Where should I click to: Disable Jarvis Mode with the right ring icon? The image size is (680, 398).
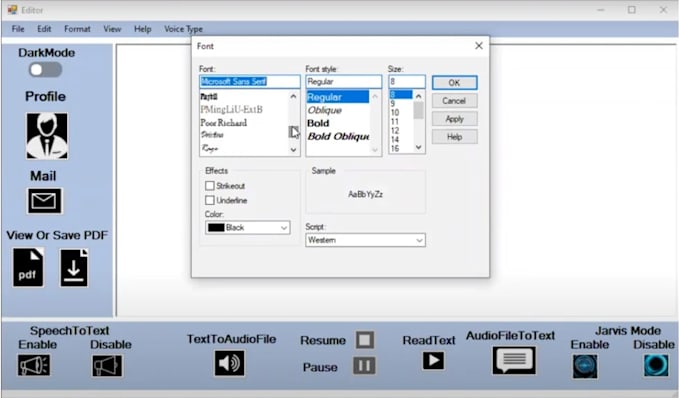point(656,365)
